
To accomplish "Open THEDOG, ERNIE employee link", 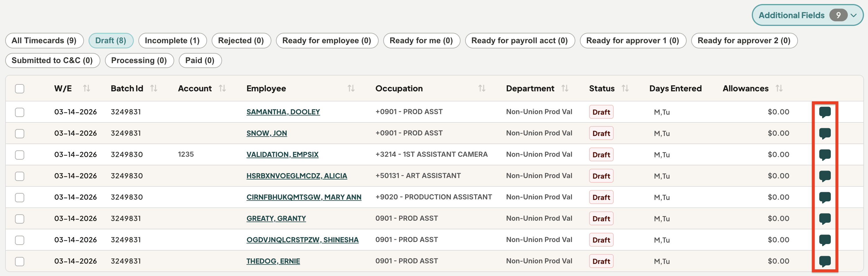I will (273, 261).
